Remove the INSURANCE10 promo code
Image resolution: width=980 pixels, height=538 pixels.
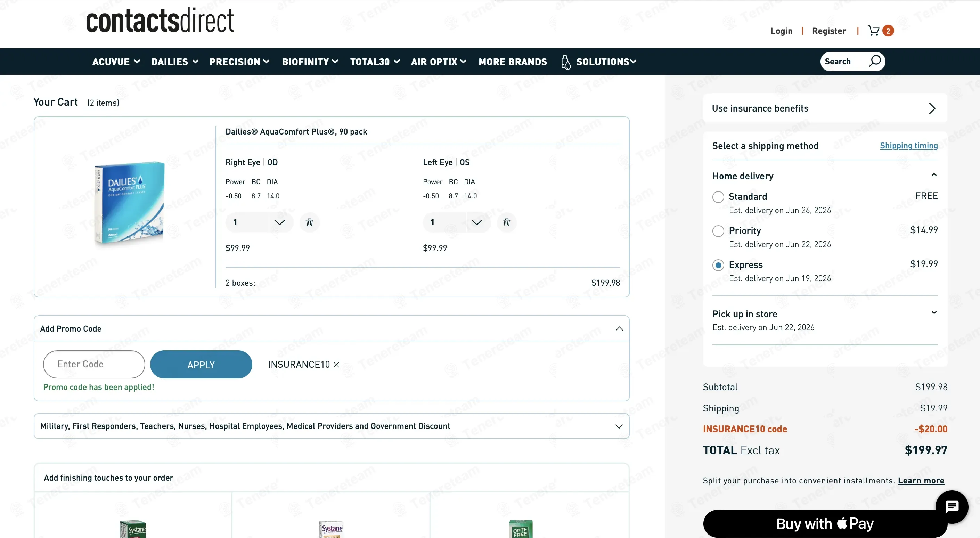coord(336,365)
